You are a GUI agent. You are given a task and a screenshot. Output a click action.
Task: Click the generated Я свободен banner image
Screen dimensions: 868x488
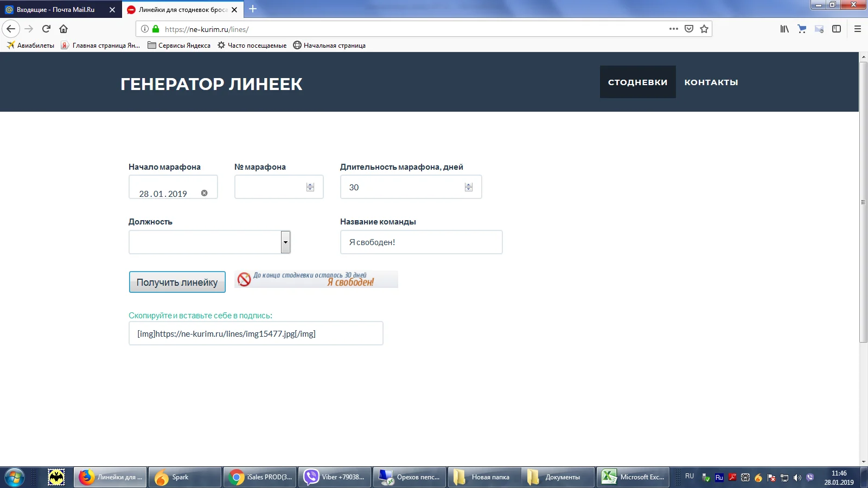point(316,279)
